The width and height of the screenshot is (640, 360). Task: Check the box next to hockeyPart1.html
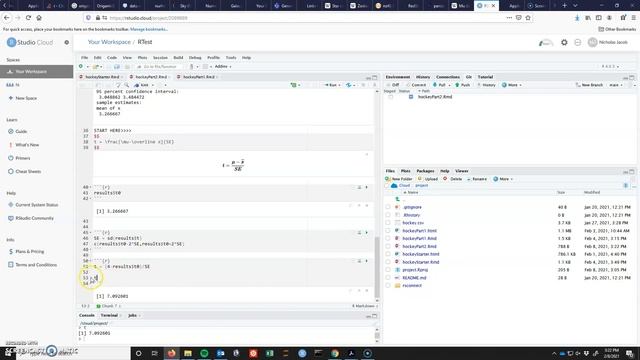point(388,231)
